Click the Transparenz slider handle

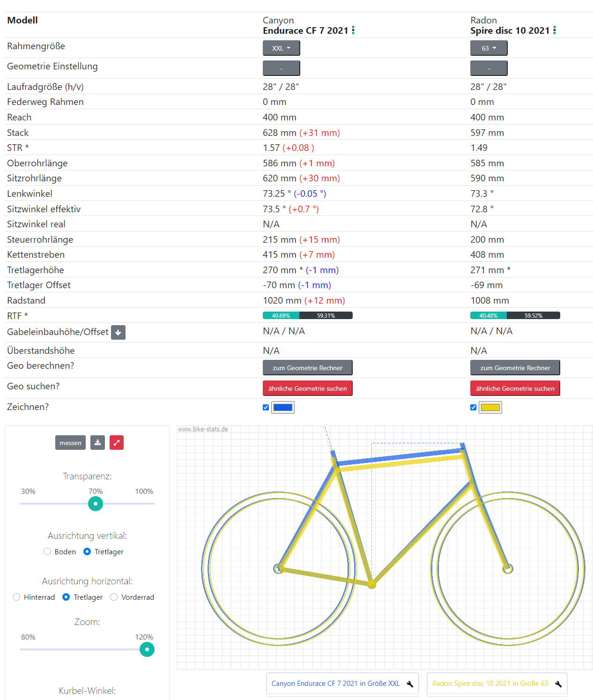pos(96,504)
